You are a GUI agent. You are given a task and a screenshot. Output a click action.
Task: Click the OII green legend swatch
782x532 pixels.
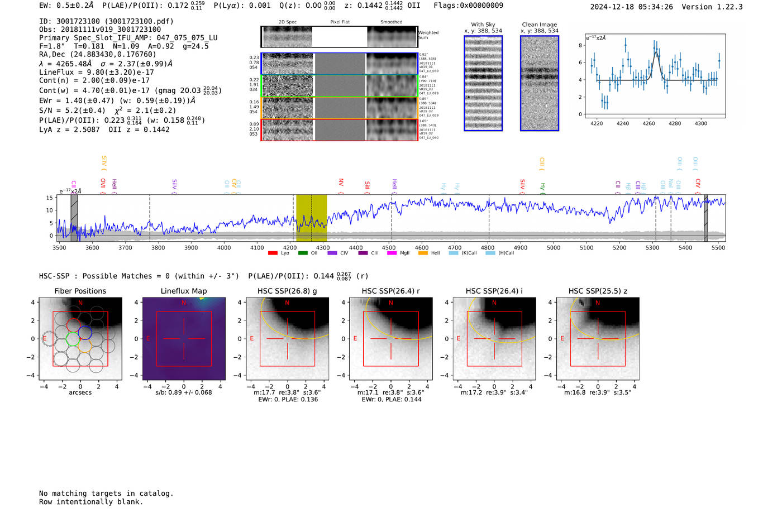303,253
